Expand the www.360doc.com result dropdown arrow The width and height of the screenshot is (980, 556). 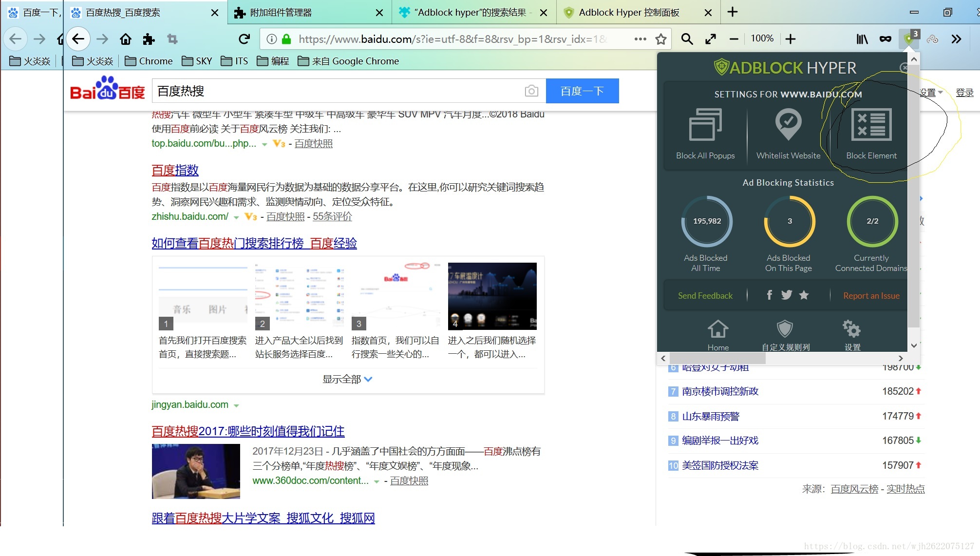(377, 481)
